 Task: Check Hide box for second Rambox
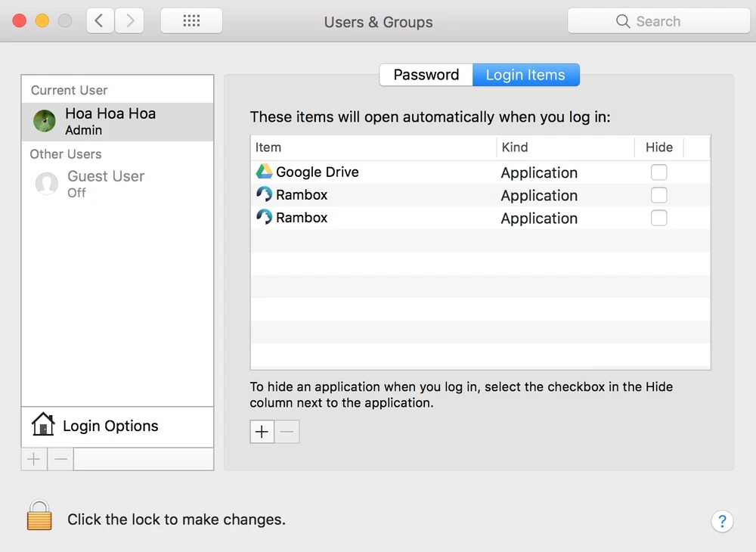tap(659, 218)
